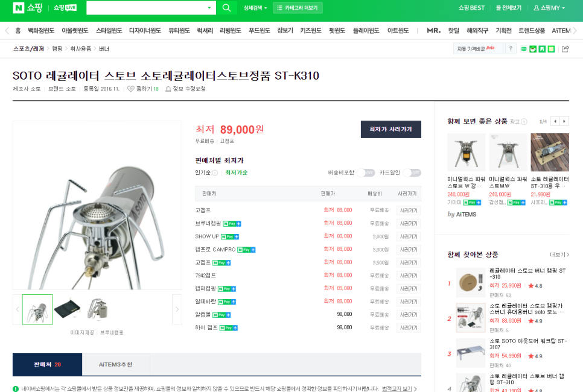Click 사러가기 for 7942캠프
The height and width of the screenshot is (392, 583).
pyautogui.click(x=409, y=276)
